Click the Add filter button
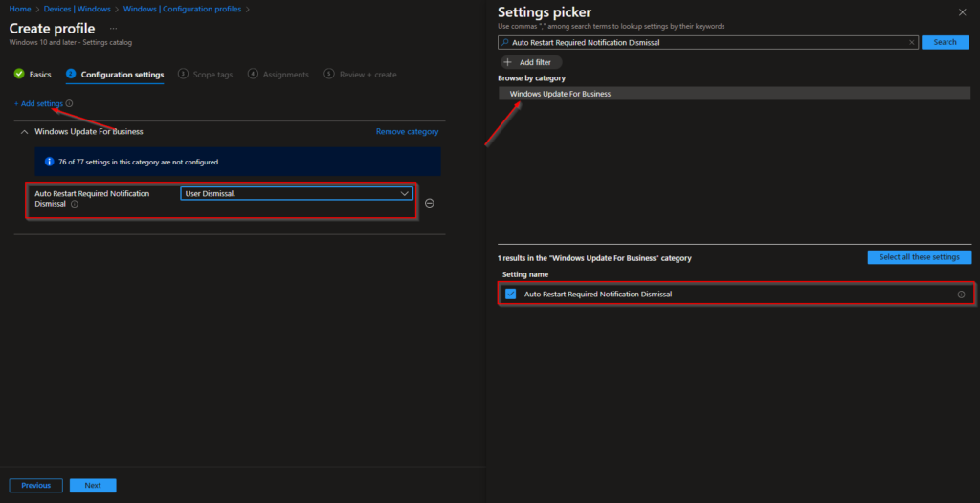 click(531, 62)
